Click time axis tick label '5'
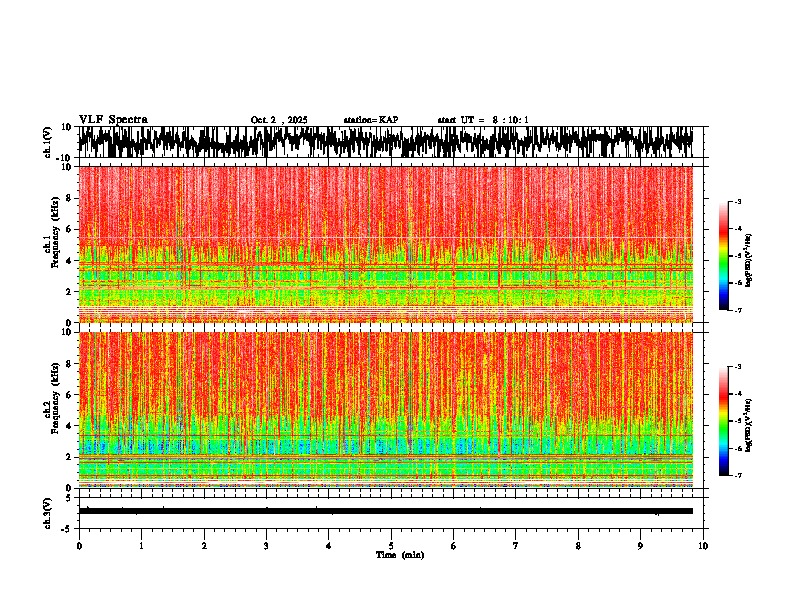This screenshot has height=612, width=792. pyautogui.click(x=391, y=546)
